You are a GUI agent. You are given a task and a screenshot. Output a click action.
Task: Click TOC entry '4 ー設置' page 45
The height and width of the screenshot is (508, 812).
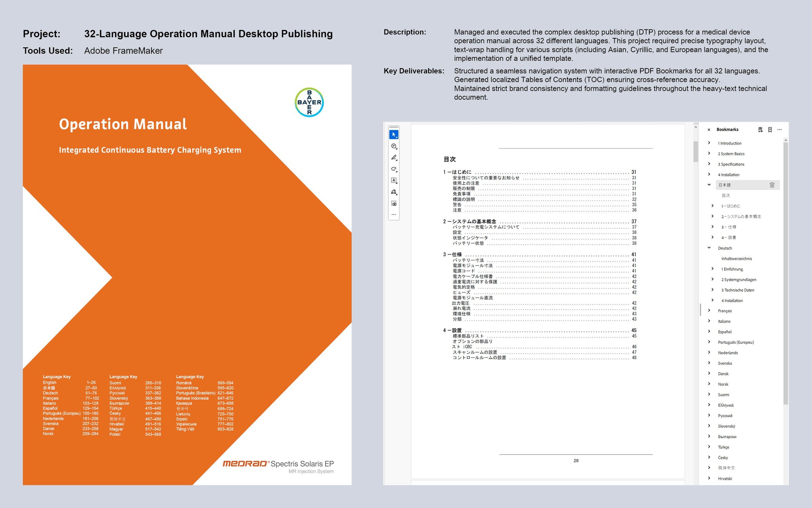coord(540,330)
